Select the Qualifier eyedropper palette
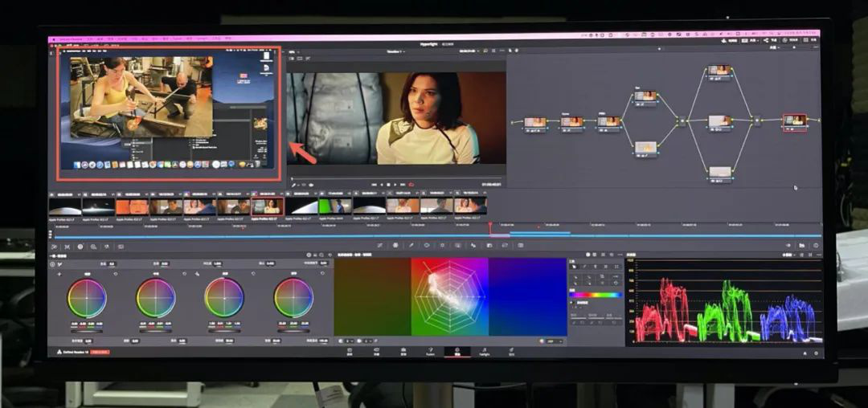This screenshot has width=868, height=408. tap(411, 245)
